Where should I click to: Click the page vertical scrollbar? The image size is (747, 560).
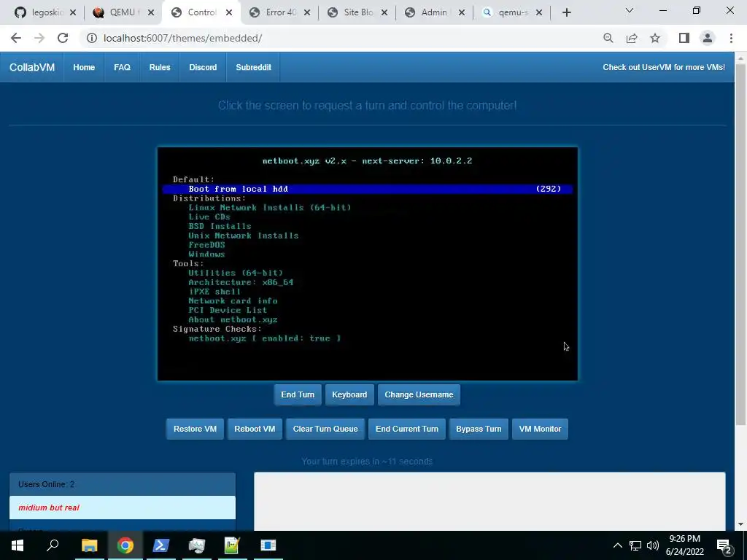coord(740,244)
